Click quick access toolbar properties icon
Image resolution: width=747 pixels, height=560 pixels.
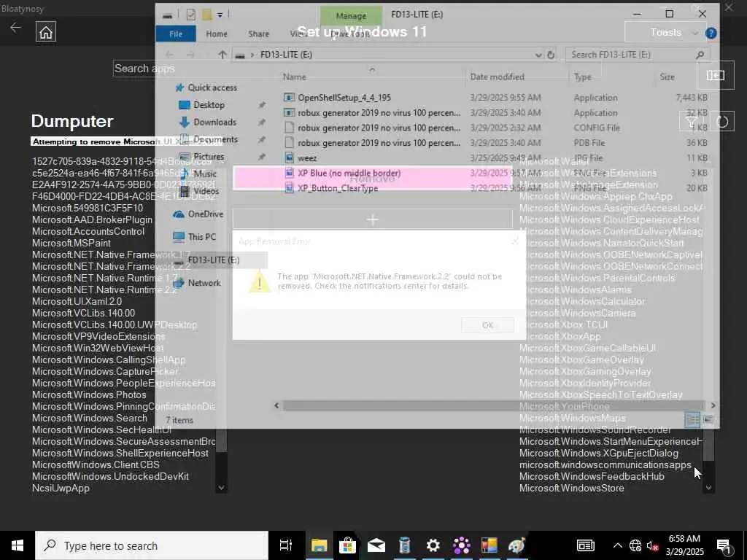191,15
